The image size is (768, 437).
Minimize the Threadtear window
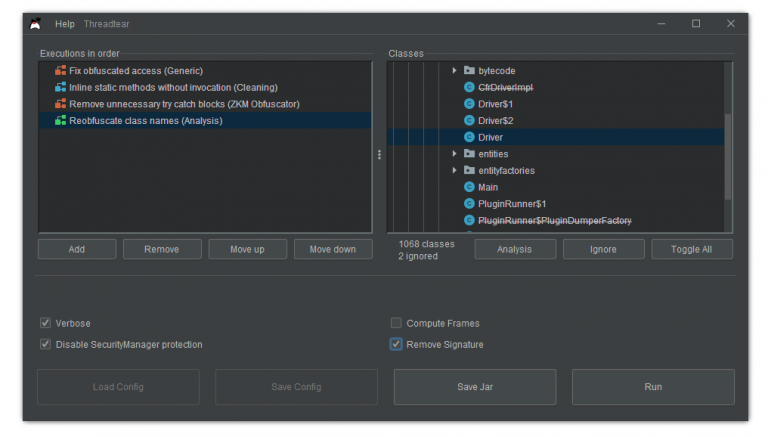pos(661,24)
